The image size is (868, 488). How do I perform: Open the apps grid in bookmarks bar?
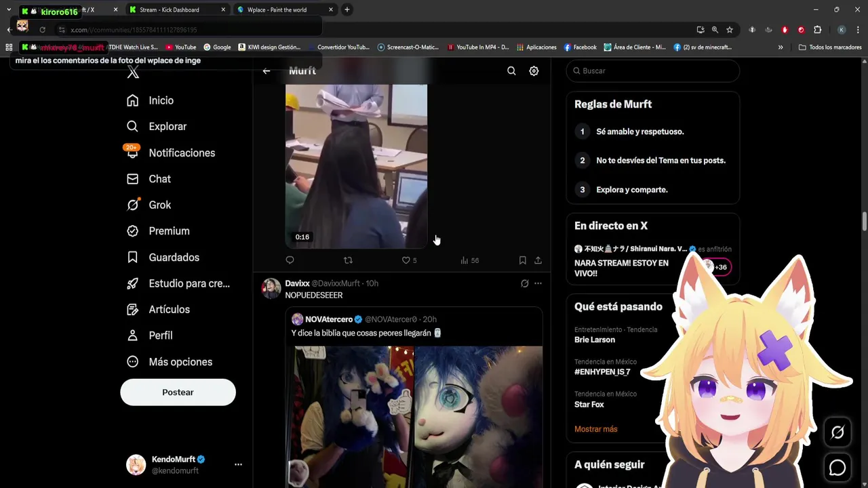click(x=9, y=47)
